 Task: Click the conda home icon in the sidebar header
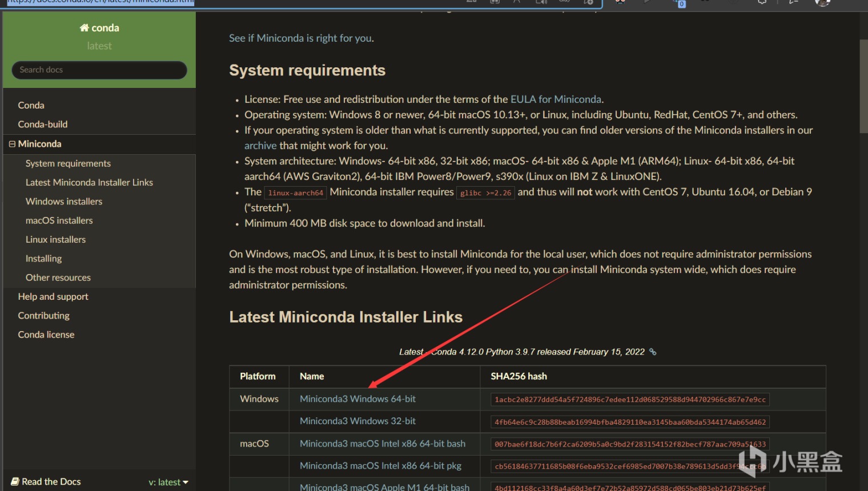click(x=84, y=28)
